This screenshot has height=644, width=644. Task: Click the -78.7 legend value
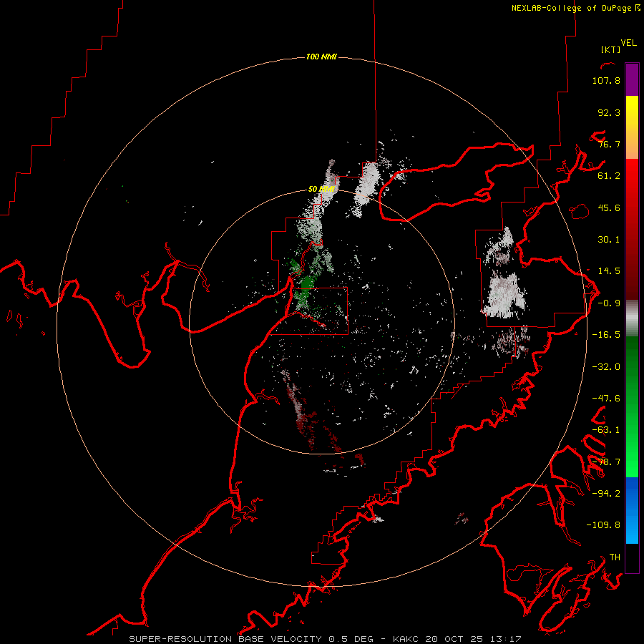pyautogui.click(x=606, y=462)
